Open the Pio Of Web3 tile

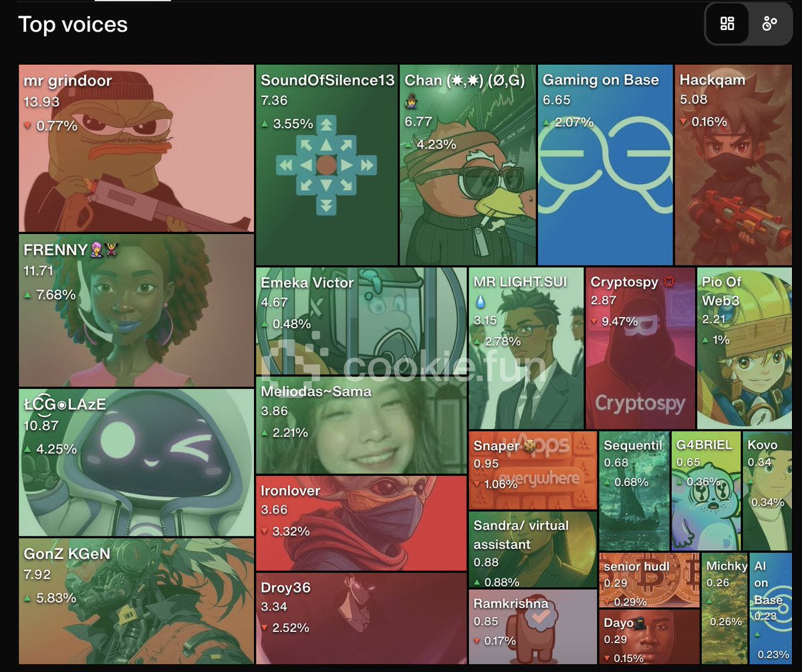pos(745,348)
